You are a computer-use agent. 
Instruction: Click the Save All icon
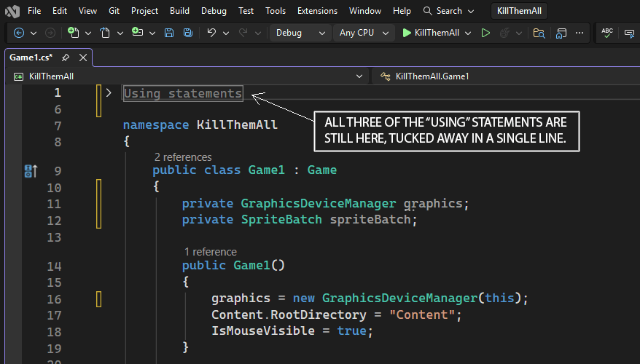click(x=187, y=33)
